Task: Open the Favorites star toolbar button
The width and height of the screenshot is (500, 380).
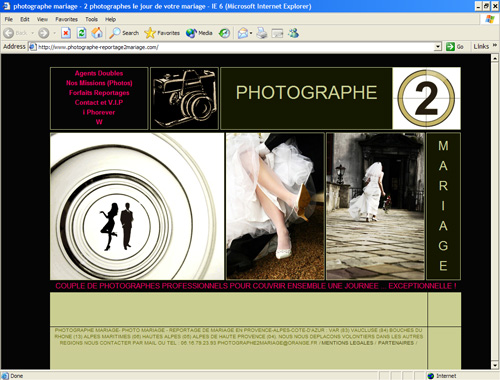Action: 162,33
